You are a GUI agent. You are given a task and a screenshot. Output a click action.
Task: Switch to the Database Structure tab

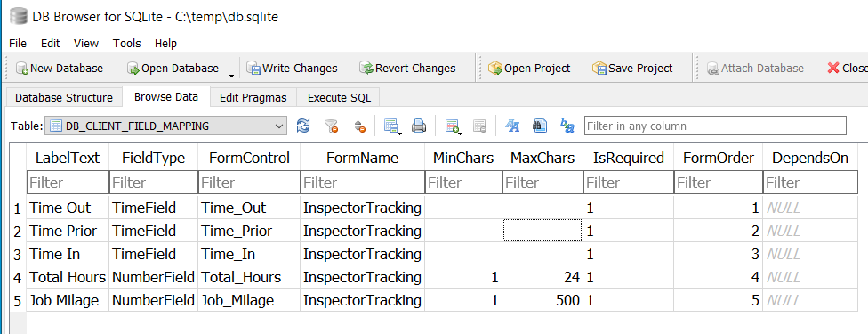coord(64,98)
